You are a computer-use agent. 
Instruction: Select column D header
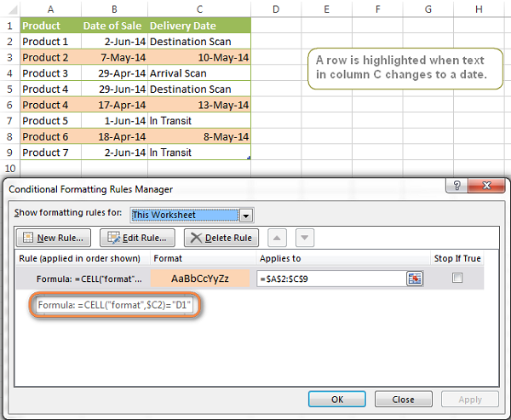(276, 9)
